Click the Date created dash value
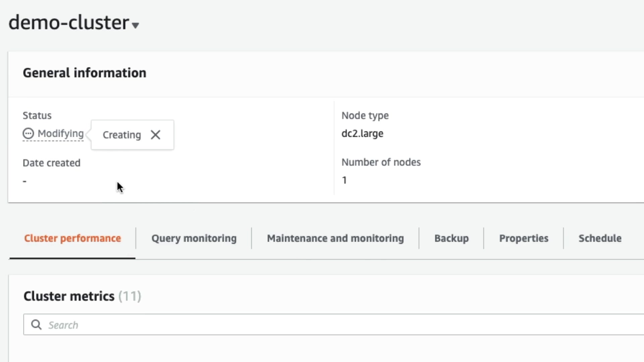Screen dimensions: 644x362 24,181
